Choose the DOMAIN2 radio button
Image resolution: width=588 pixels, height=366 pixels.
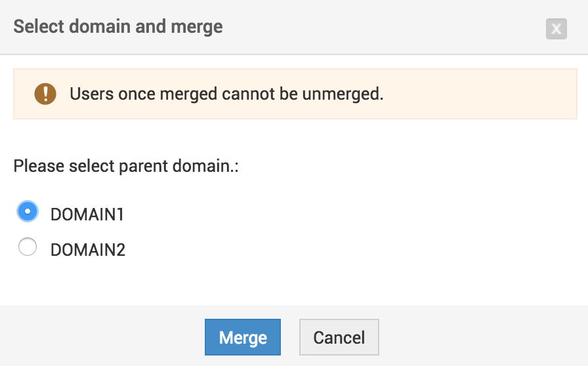pyautogui.click(x=28, y=247)
